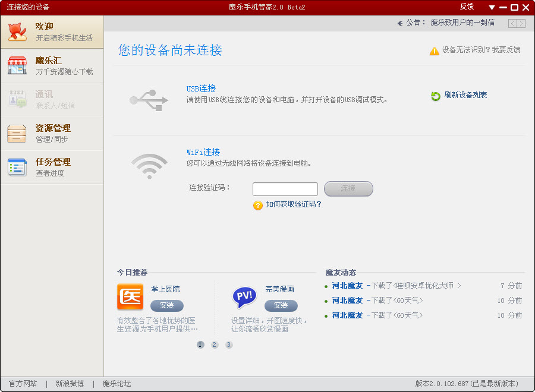Click the 掌上医院 app icon
This screenshot has width=535, height=392.
130,296
